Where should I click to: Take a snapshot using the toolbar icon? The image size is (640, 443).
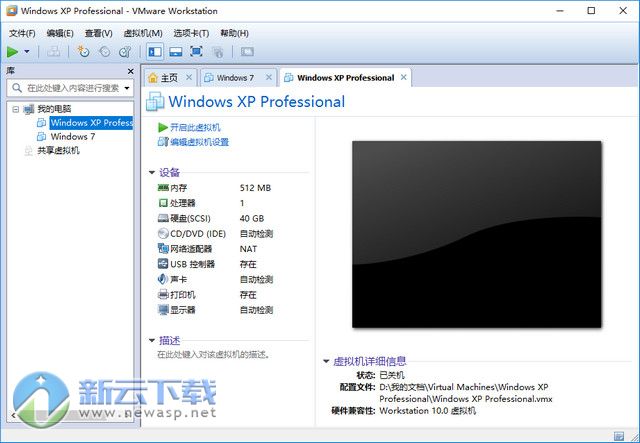[x=83, y=52]
